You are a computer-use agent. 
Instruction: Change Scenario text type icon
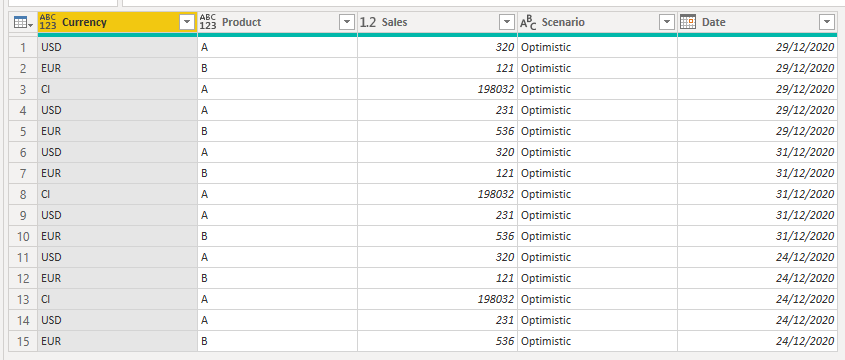coord(528,22)
